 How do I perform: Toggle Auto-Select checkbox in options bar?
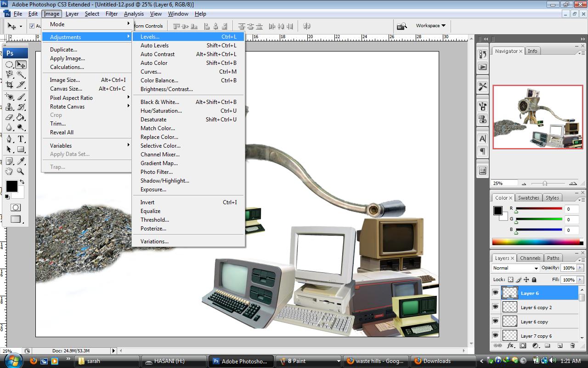click(x=32, y=26)
